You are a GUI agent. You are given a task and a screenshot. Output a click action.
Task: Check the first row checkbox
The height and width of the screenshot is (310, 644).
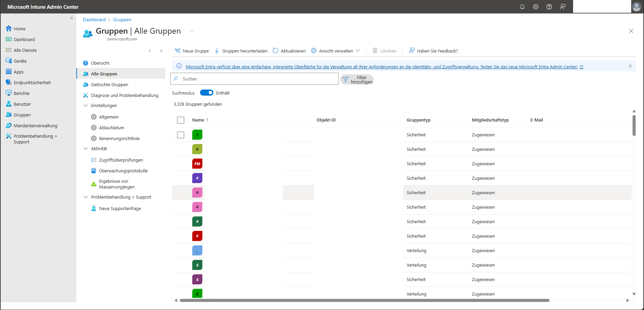pyautogui.click(x=180, y=135)
